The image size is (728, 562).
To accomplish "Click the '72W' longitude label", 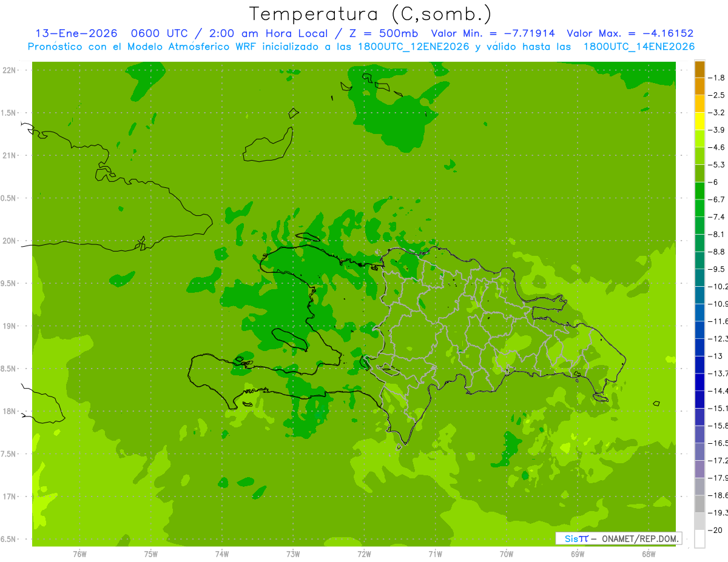I will [364, 554].
